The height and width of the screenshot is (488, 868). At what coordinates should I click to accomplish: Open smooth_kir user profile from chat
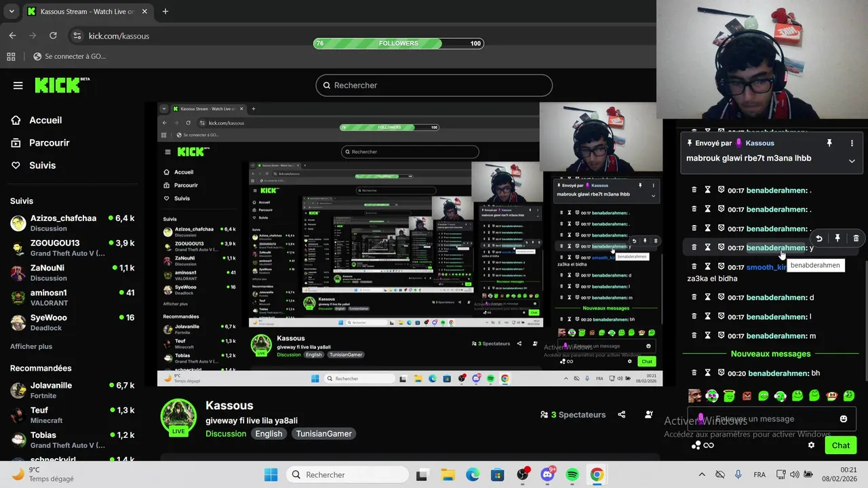(x=766, y=267)
